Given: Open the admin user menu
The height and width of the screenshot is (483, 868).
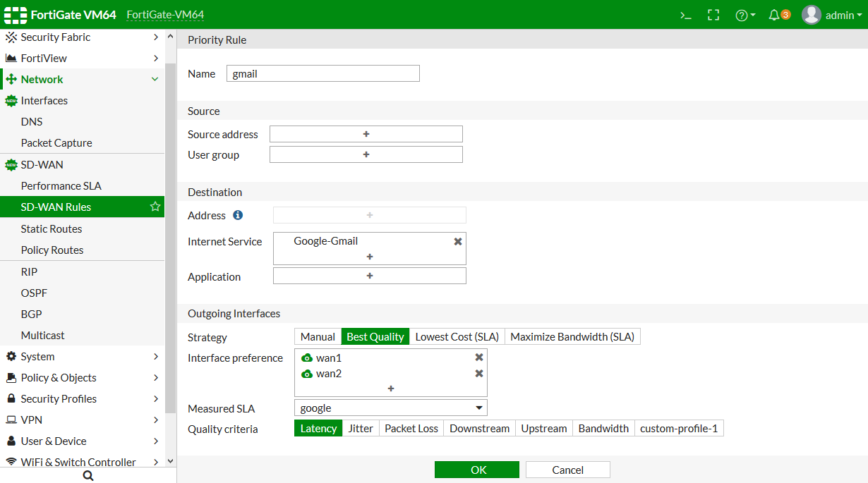Looking at the screenshot, I should [x=832, y=15].
